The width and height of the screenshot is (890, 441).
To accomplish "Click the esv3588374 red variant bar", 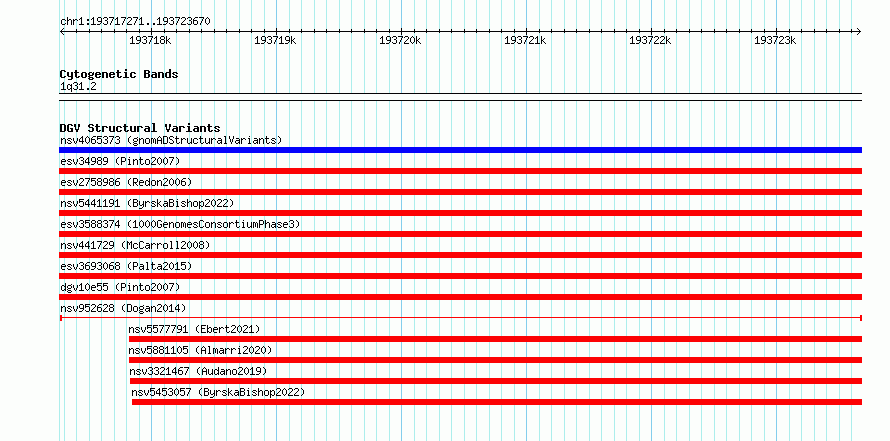I will point(460,234).
